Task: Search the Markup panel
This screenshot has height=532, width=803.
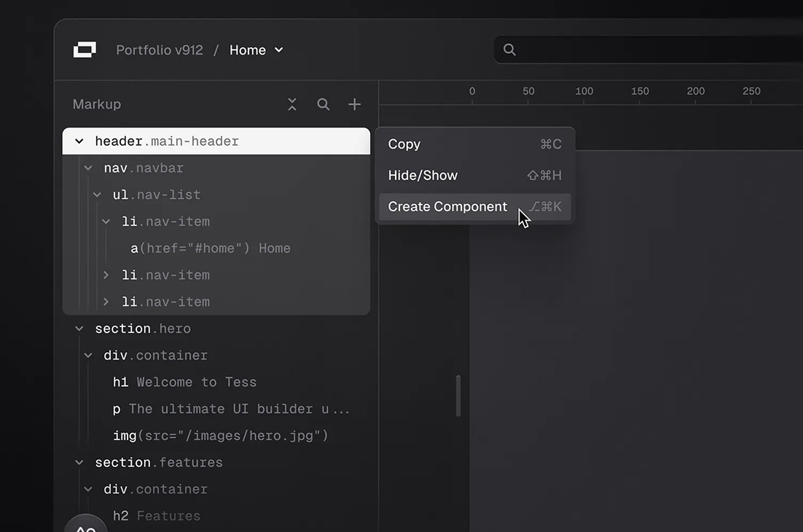Action: (323, 104)
